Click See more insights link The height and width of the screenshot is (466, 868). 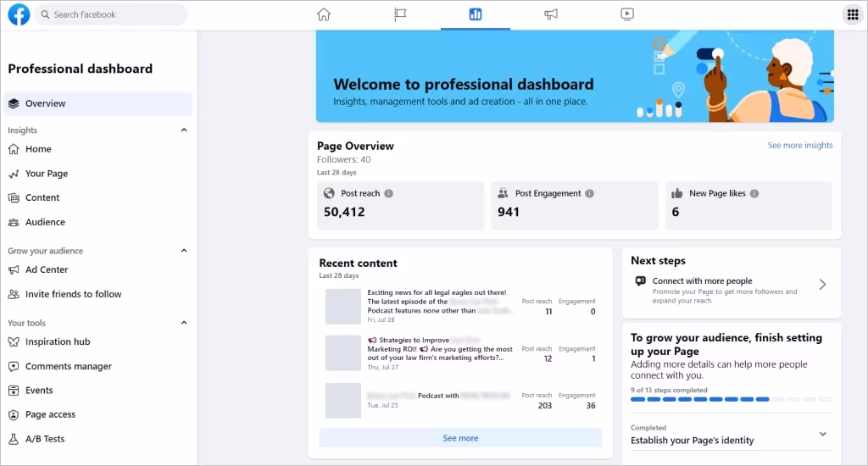click(800, 145)
